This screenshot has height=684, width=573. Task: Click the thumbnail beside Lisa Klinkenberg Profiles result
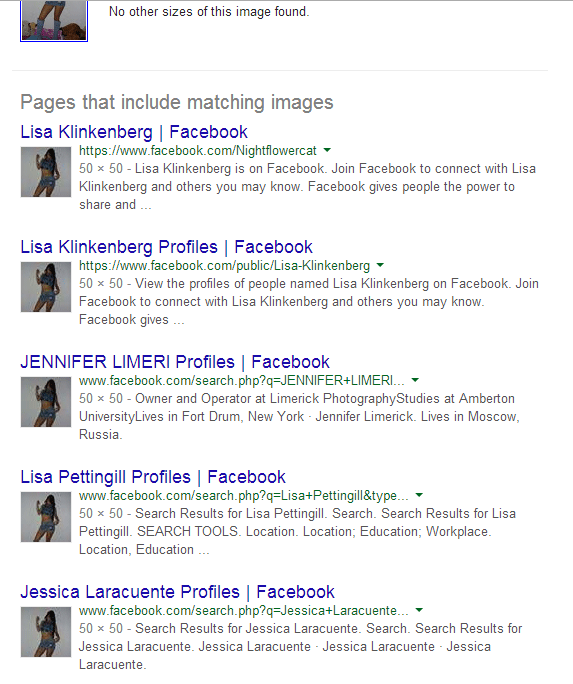[x=46, y=287]
